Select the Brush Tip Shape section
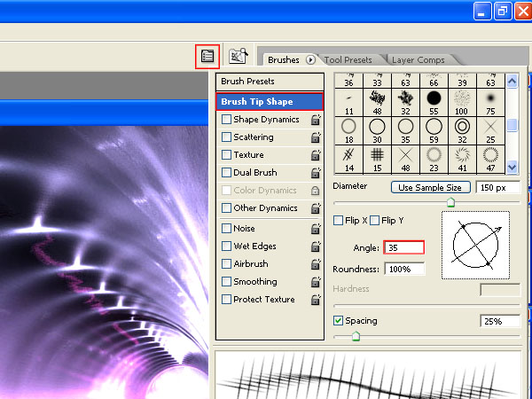This screenshot has height=399, width=532. tap(270, 101)
